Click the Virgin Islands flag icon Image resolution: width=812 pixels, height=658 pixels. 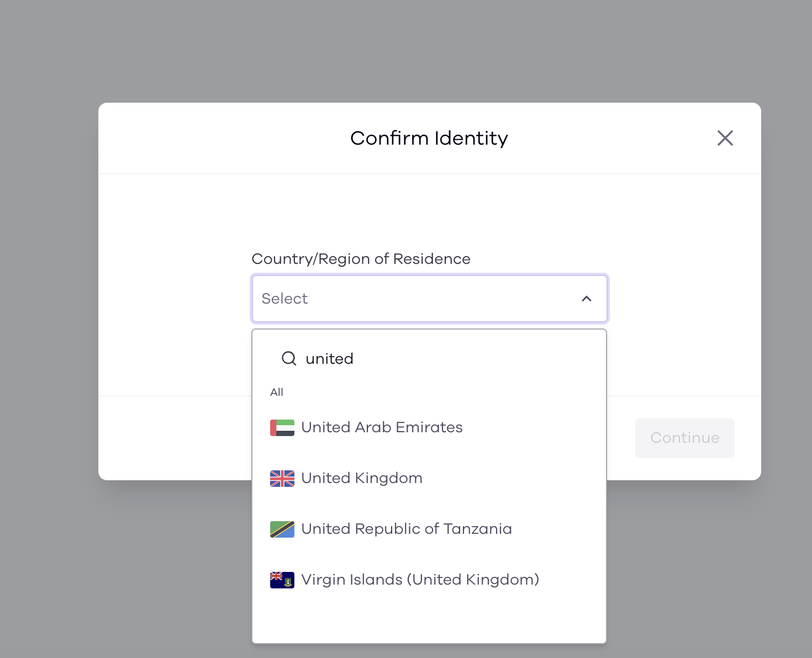(282, 580)
